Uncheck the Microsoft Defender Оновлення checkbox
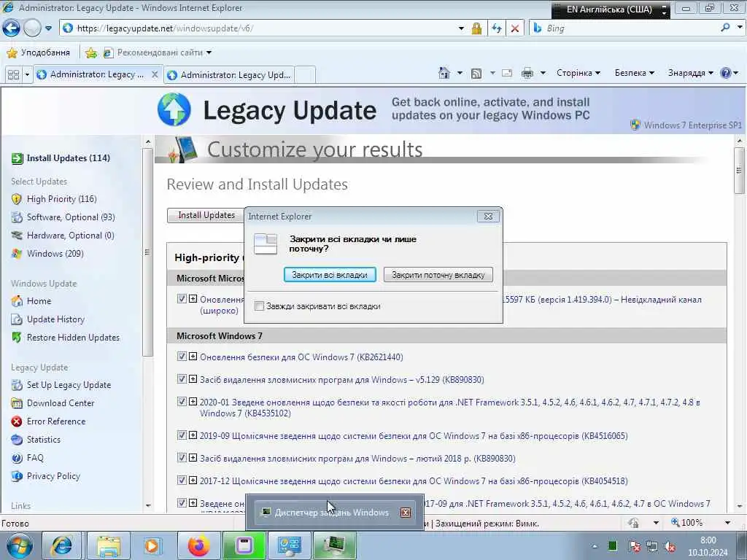Screen dimensions: 747x560 tap(182, 298)
